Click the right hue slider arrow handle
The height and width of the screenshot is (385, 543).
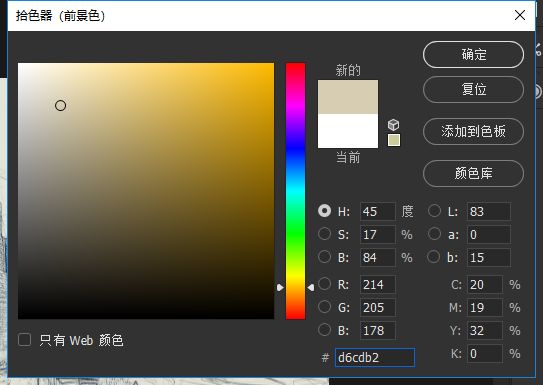click(311, 287)
